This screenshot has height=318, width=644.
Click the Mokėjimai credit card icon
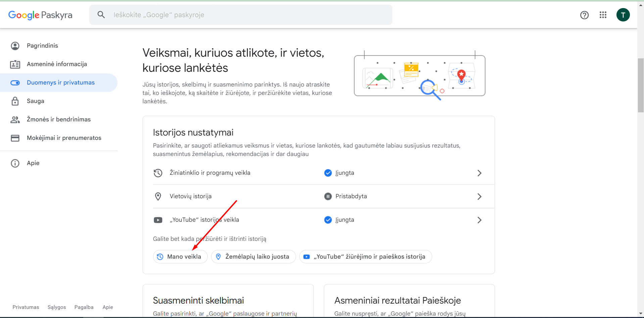(x=15, y=138)
